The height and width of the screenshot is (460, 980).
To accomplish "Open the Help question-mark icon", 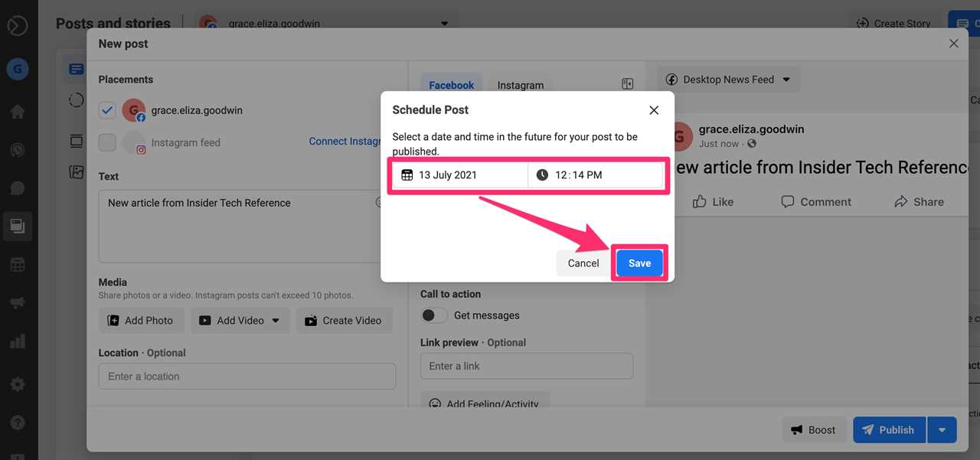I will (18, 420).
